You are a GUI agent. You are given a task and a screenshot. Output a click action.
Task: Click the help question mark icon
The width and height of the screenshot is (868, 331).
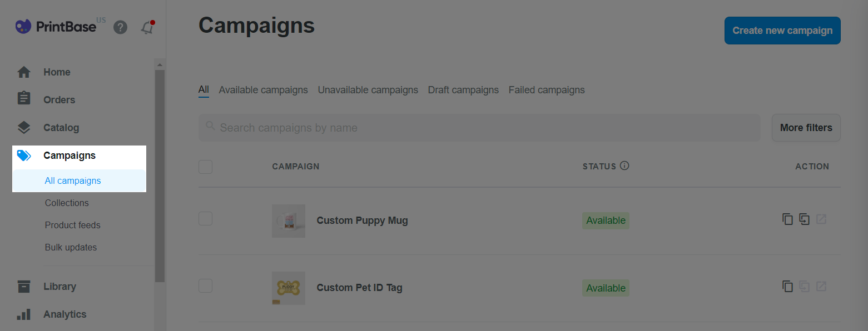120,27
